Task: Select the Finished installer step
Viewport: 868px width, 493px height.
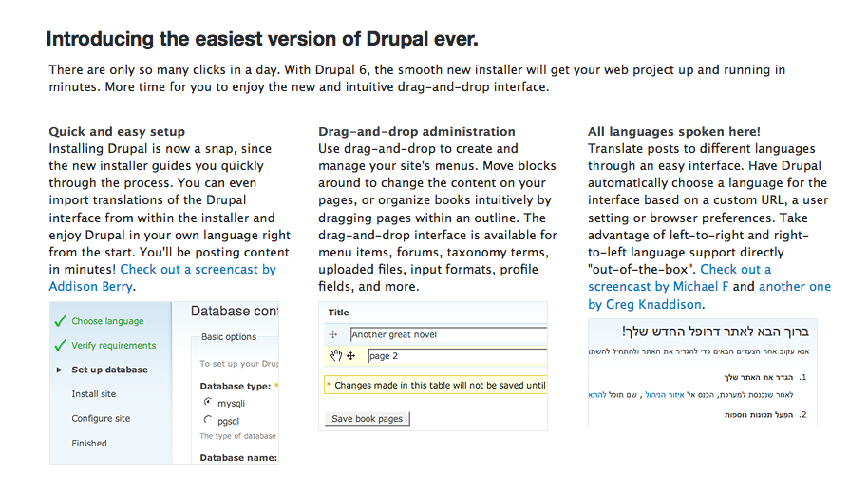Action: click(89, 444)
